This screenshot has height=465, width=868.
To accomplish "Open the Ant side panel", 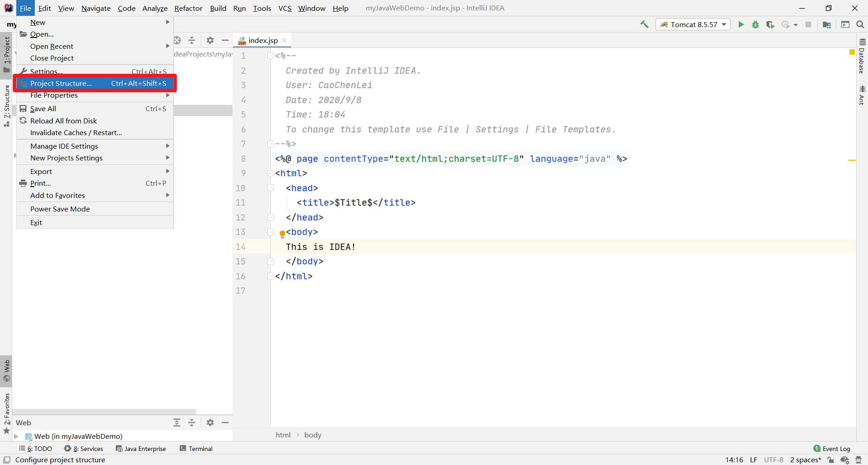I will coord(862,95).
